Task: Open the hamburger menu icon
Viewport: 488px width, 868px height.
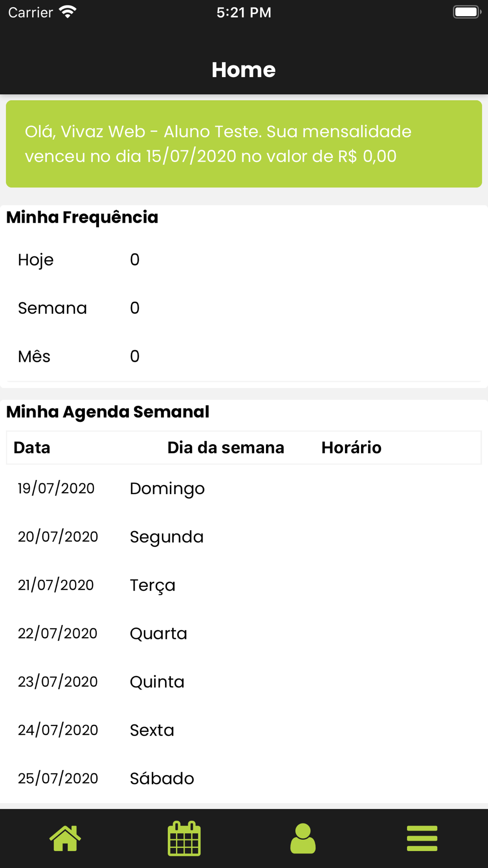Action: point(422,838)
